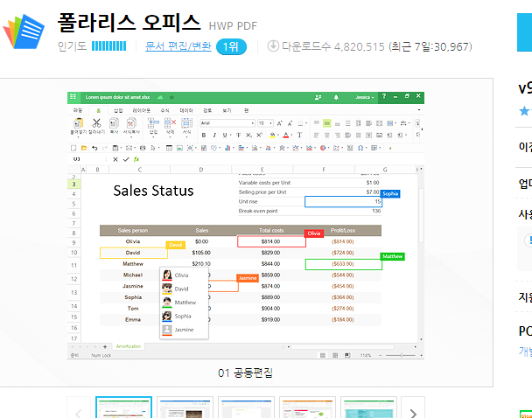Click the Omega symbol icon in quick toolbar

[360, 148]
